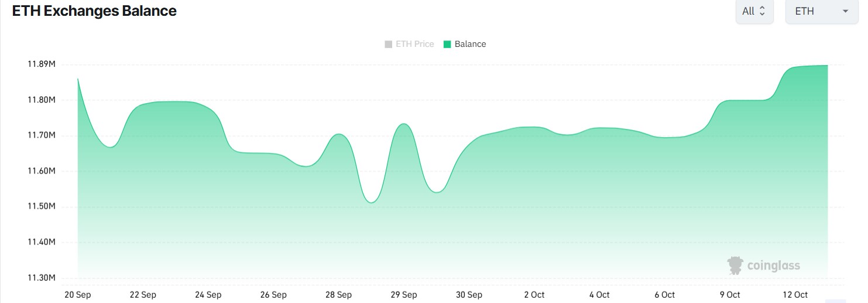Toggle the ETH Price legend series

click(x=409, y=44)
